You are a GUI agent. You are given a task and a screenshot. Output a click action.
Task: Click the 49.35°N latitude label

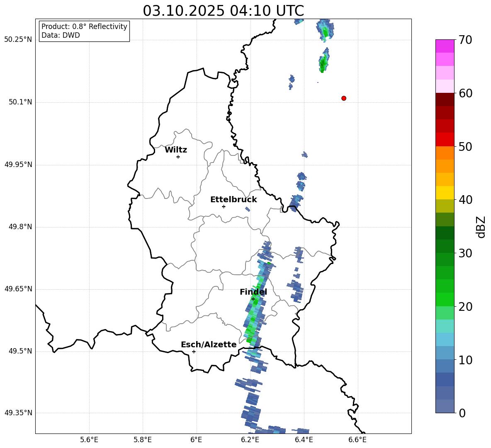click(18, 413)
